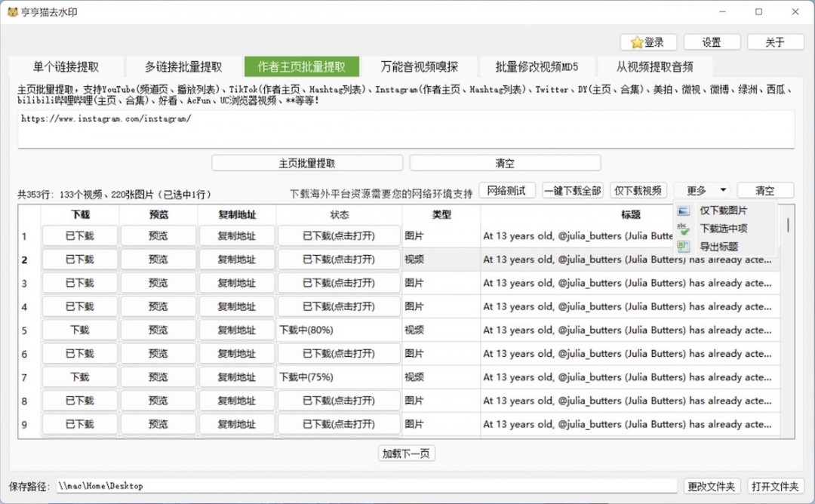Go to 从视频提取音频 tab
Viewport: 815px width, 504px height.
(x=654, y=66)
